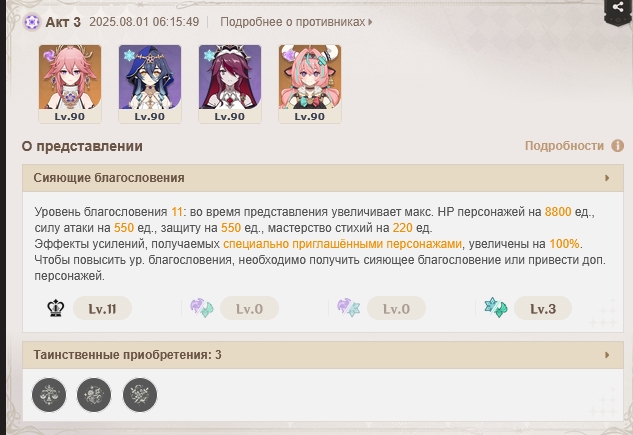Image resolution: width=633 pixels, height=435 pixels.
Task: Select the red-haired nun character portrait
Action: coord(230,84)
